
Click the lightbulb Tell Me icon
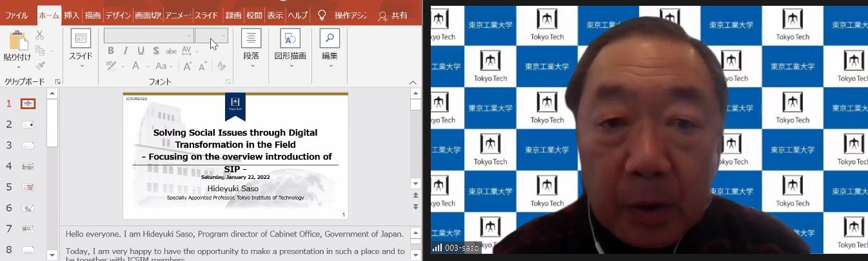pos(322,15)
